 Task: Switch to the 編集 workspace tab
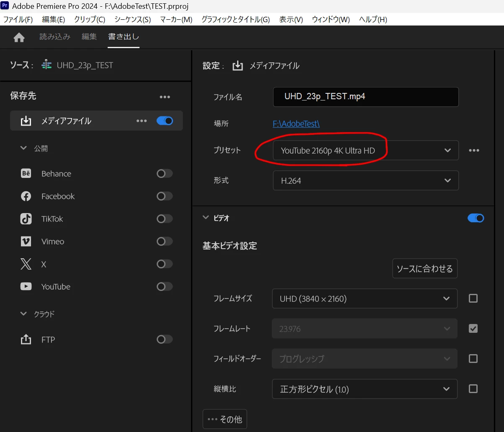(89, 37)
